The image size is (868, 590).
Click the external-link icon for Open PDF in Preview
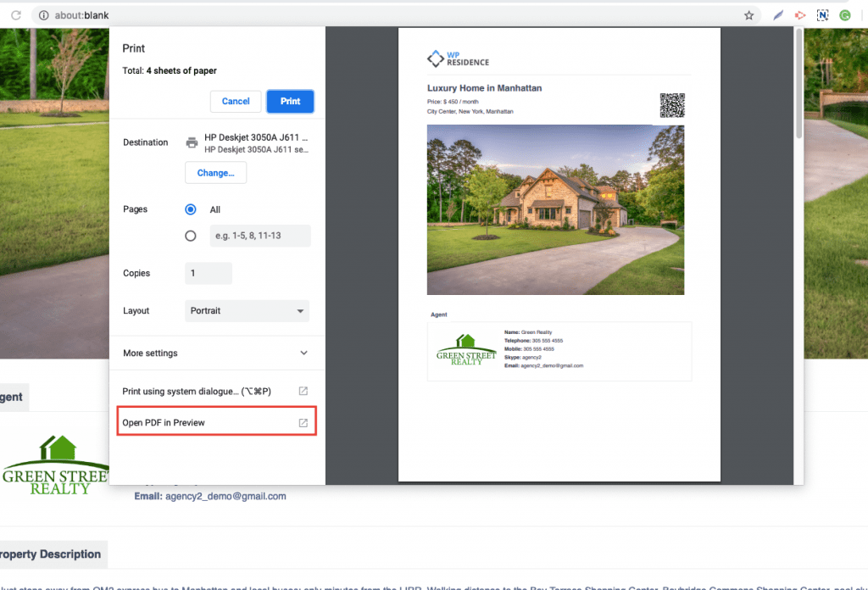coord(303,423)
